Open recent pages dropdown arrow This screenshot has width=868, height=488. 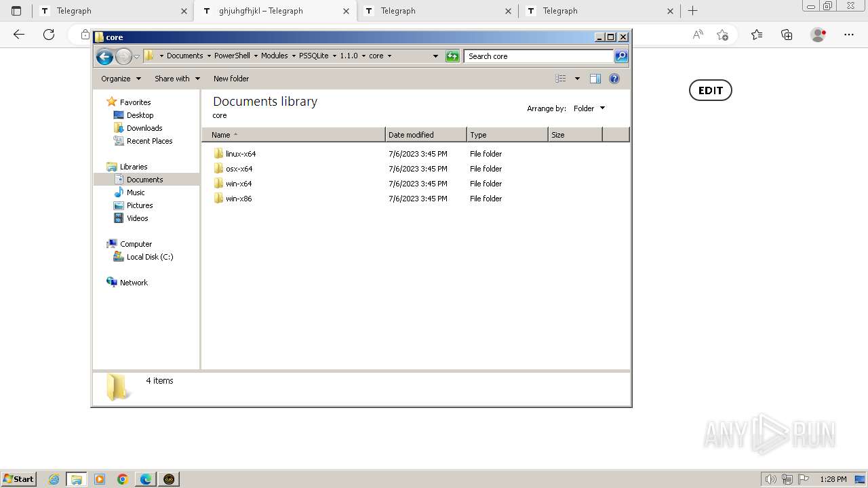(137, 56)
